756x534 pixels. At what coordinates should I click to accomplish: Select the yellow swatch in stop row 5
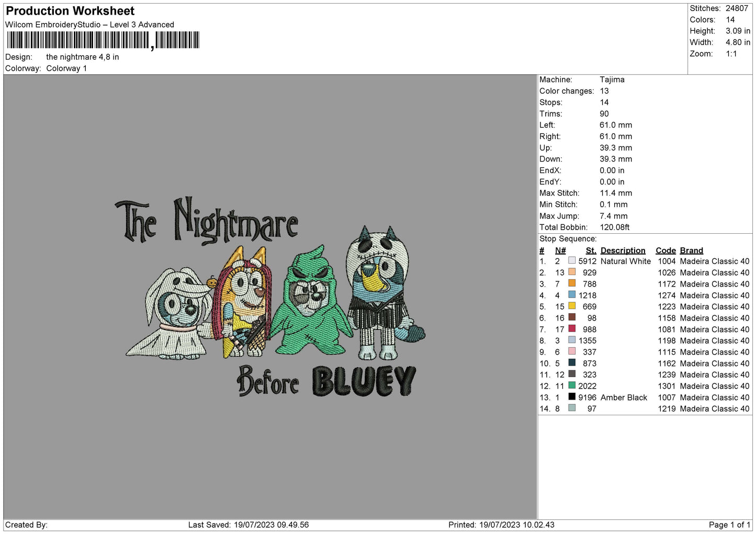572,306
